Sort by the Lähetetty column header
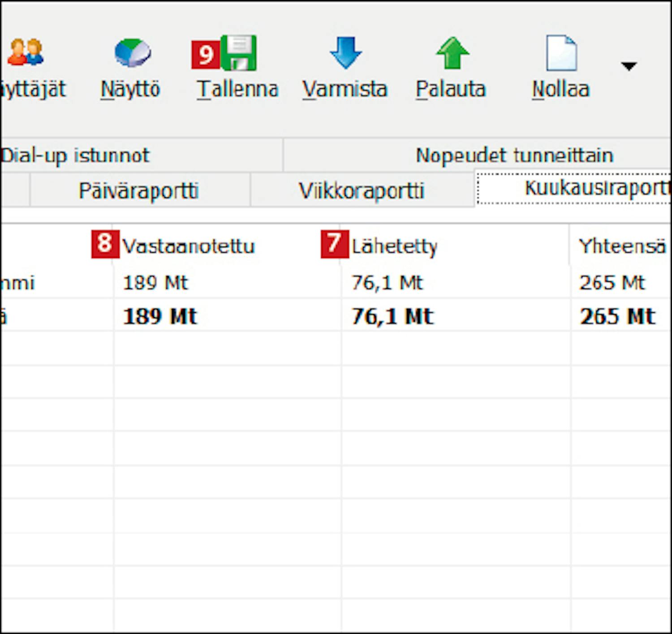Image resolution: width=672 pixels, height=634 pixels. pos(394,246)
